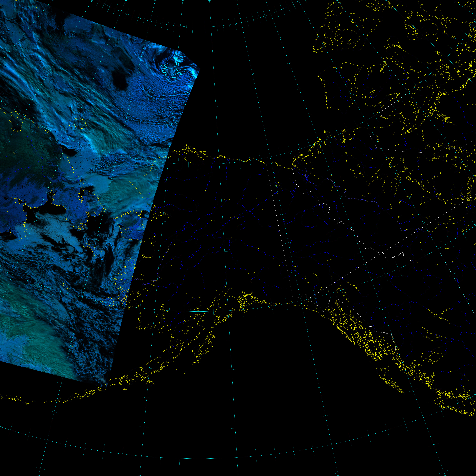Click the 120W longitude label
Screen dimensions: 476x476
pyautogui.click(x=298, y=1)
